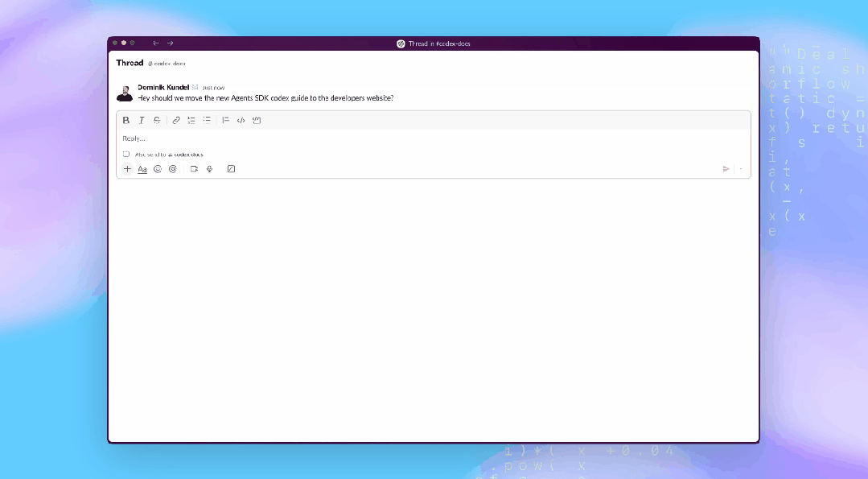868x479 pixels.
Task: Click the 'Just now' message timestamp
Action: coord(214,88)
